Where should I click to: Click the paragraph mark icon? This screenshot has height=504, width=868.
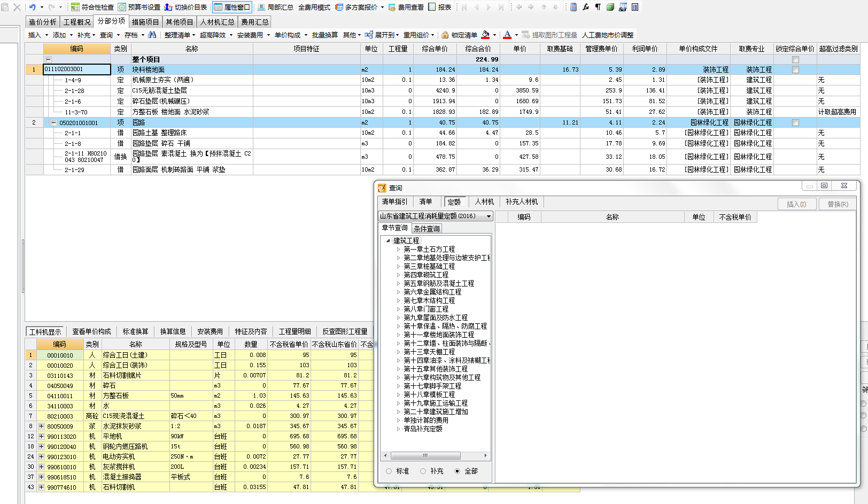(x=598, y=7)
